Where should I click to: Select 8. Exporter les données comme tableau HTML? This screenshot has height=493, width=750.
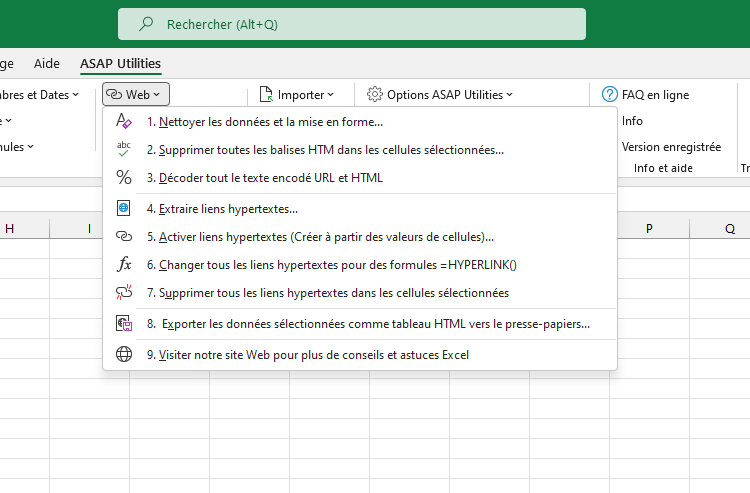pos(360,324)
